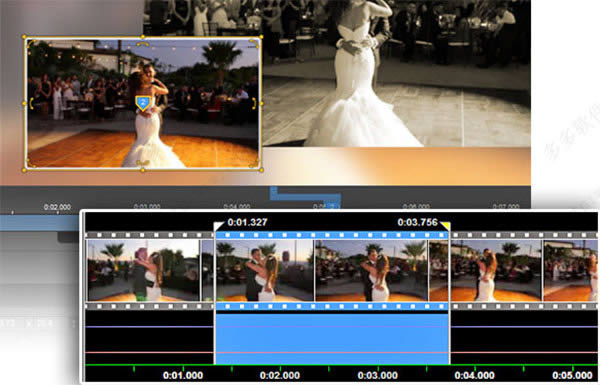This screenshot has height=385, width=600.
Task: Click 0:02.000 on the gray background timeline ruler
Action: (57, 207)
